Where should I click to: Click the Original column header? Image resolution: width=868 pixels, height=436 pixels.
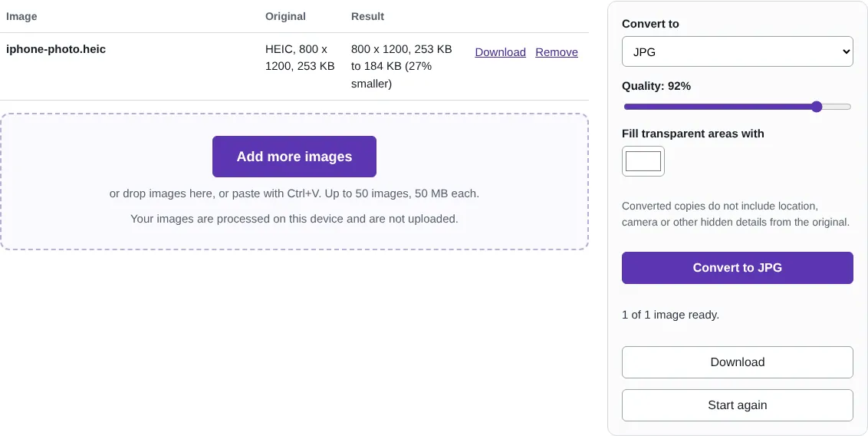(285, 16)
